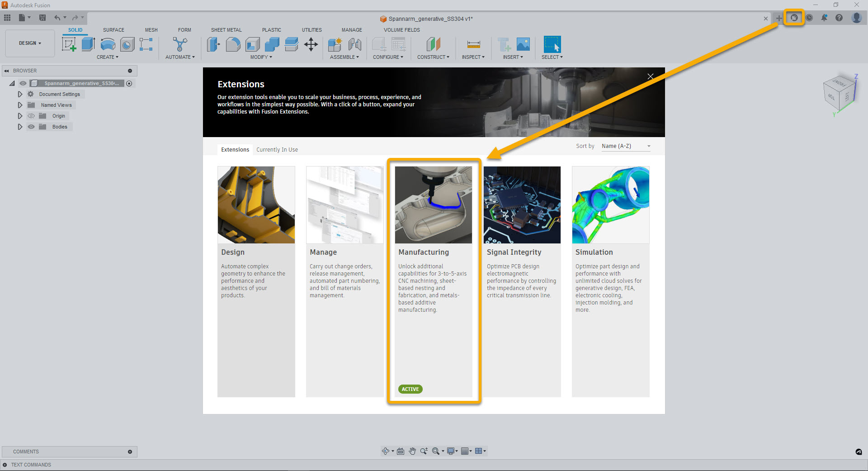Switch to the SHEET METAL tab
Screen dimensions: 868x471
pyautogui.click(x=226, y=30)
